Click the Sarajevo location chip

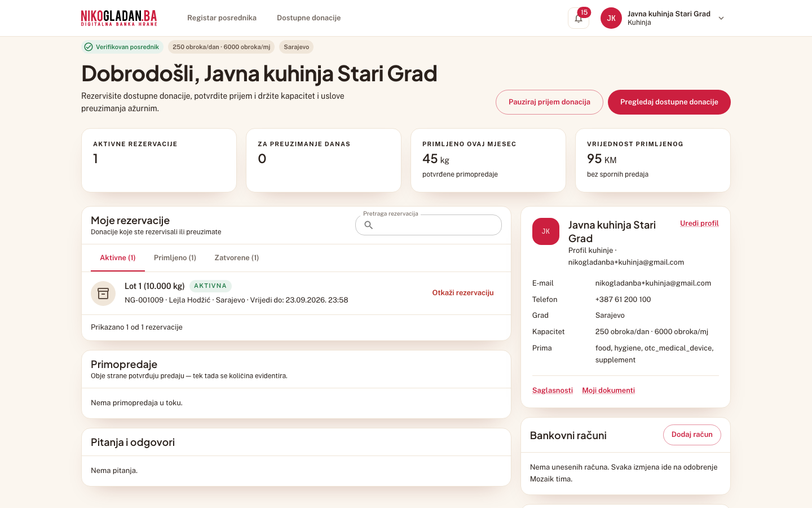pyautogui.click(x=297, y=47)
